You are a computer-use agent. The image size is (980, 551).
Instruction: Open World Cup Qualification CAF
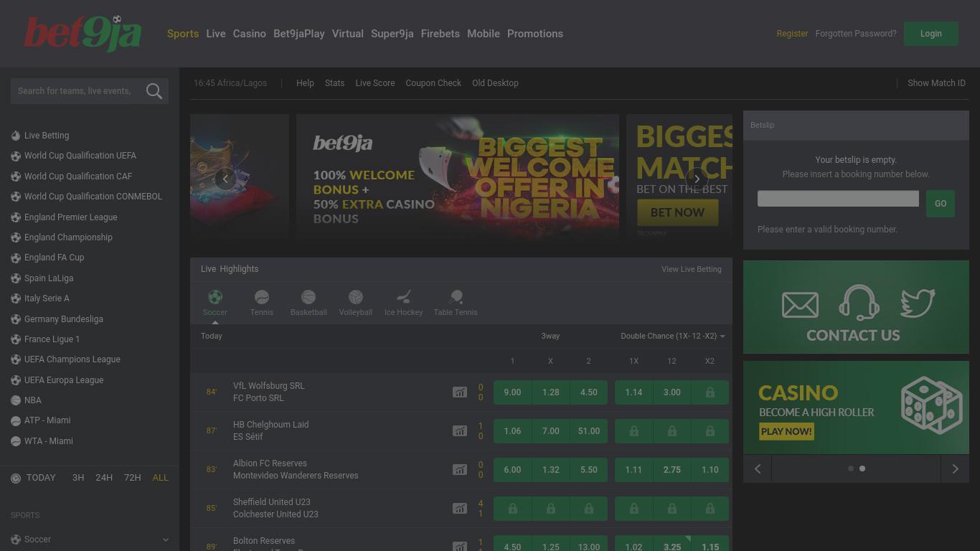78,176
